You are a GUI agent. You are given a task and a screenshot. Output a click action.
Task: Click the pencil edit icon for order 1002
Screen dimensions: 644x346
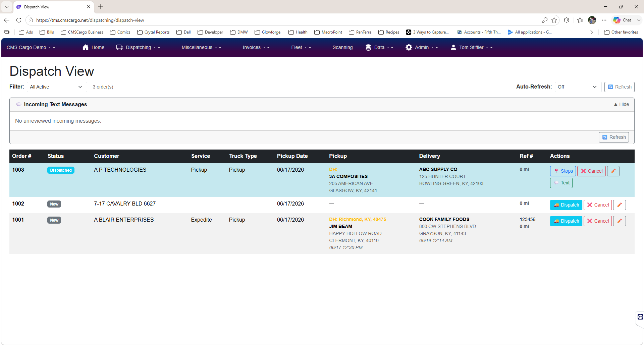click(620, 205)
